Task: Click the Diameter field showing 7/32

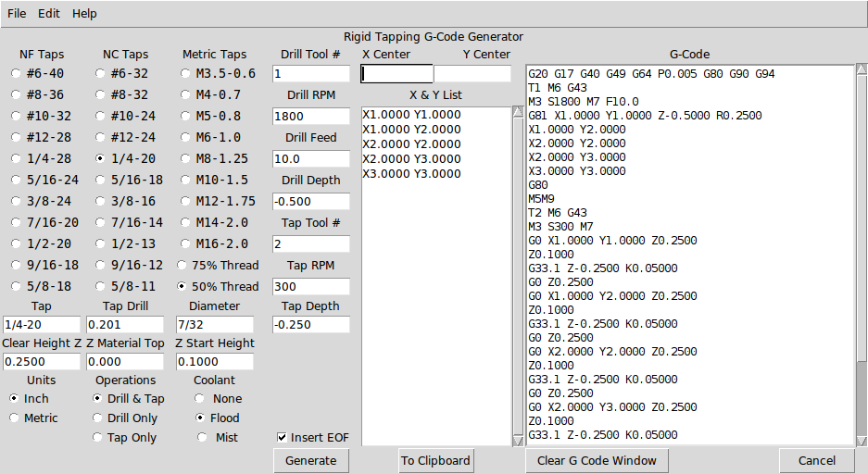Action: coord(215,325)
